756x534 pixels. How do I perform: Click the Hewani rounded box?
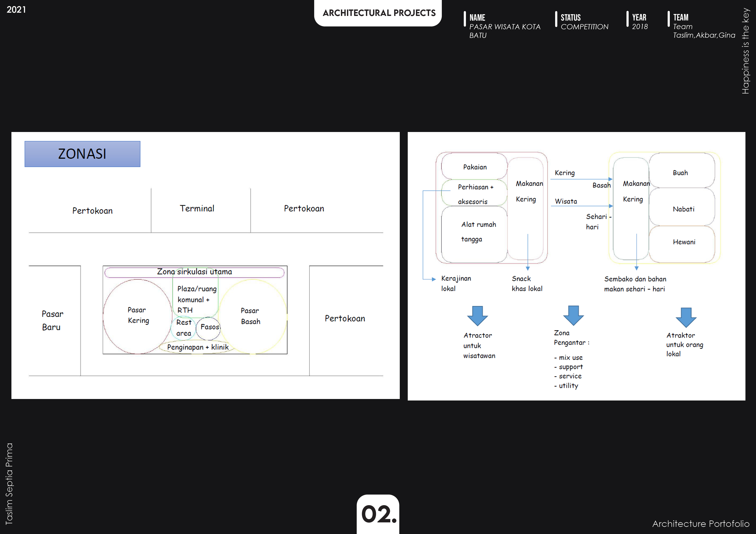(682, 244)
